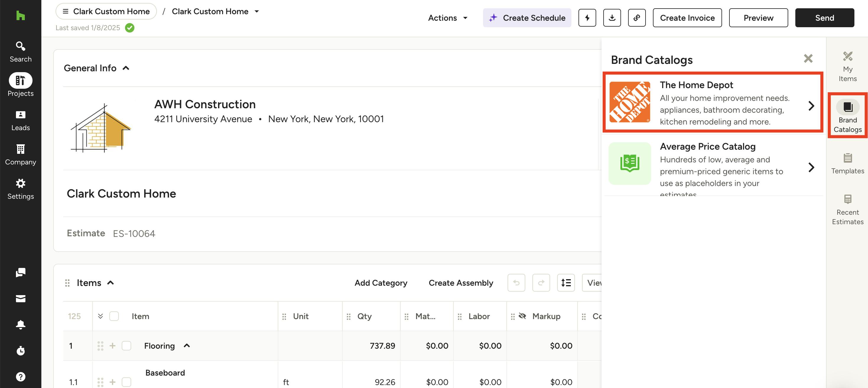Collapse the Flooring category
The height and width of the screenshot is (388, 868).
pos(187,345)
